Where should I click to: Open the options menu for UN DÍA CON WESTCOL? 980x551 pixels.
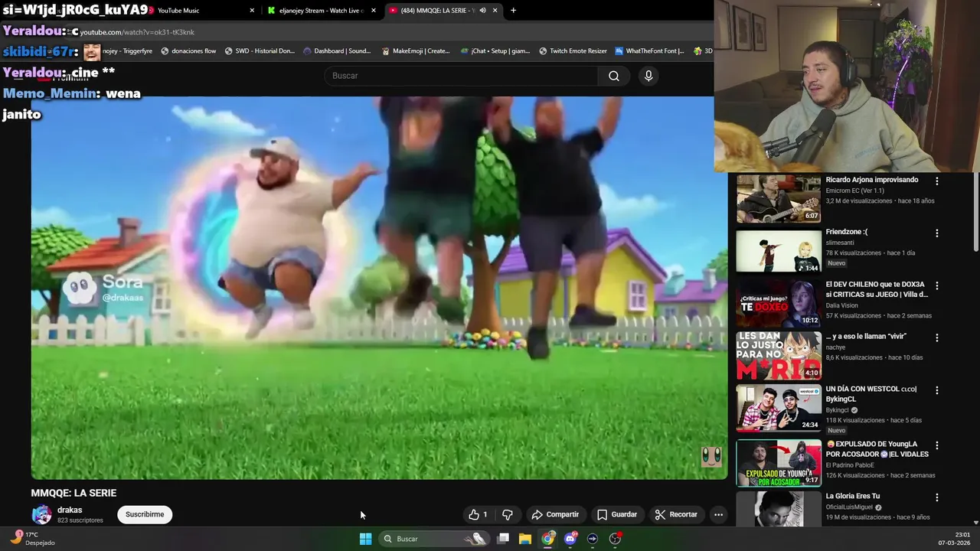[936, 390]
